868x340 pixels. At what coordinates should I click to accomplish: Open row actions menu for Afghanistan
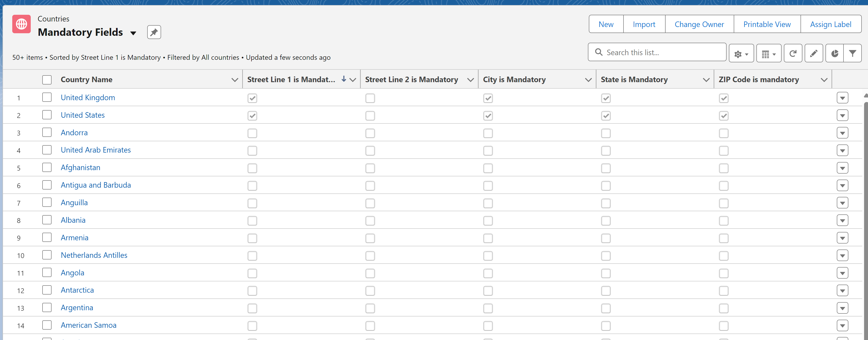[x=843, y=168]
